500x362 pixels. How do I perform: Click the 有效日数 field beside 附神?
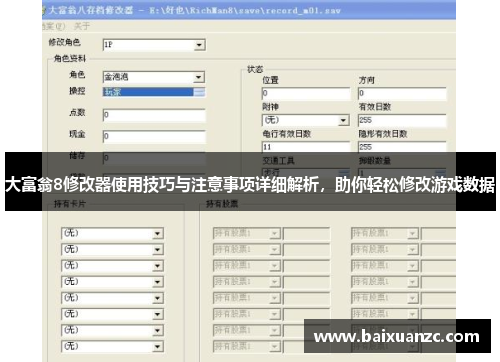[x=402, y=120]
